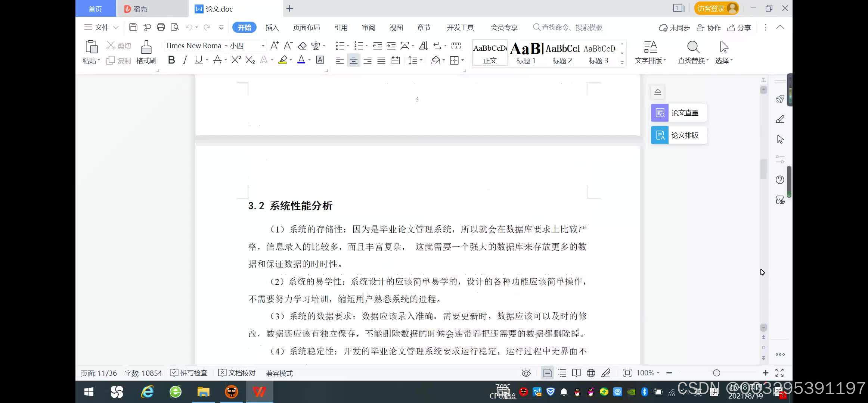The width and height of the screenshot is (868, 403).
Task: Switch to the Review tab
Action: click(368, 27)
